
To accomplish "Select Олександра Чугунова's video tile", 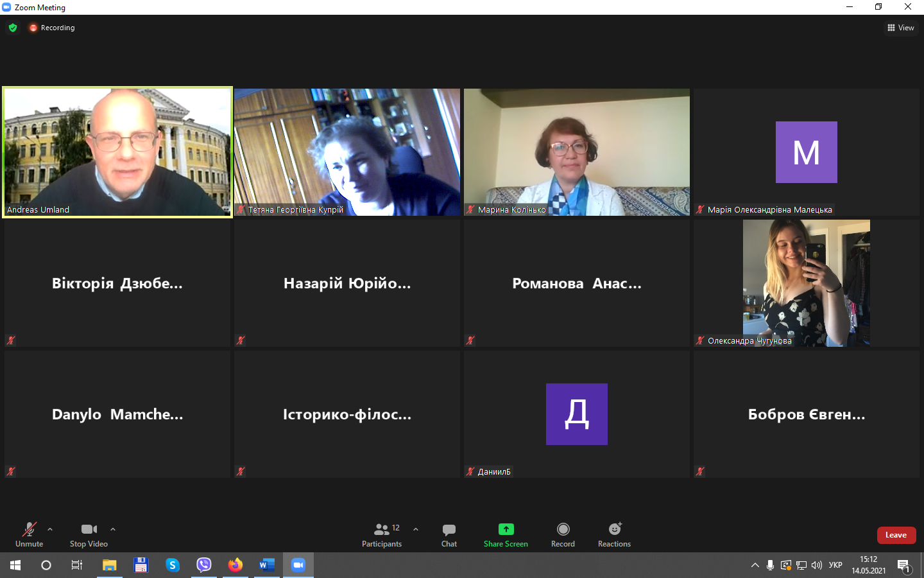I will pos(806,283).
